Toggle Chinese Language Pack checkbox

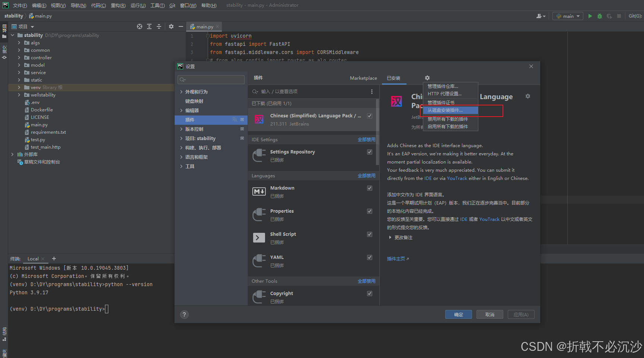[x=370, y=116]
